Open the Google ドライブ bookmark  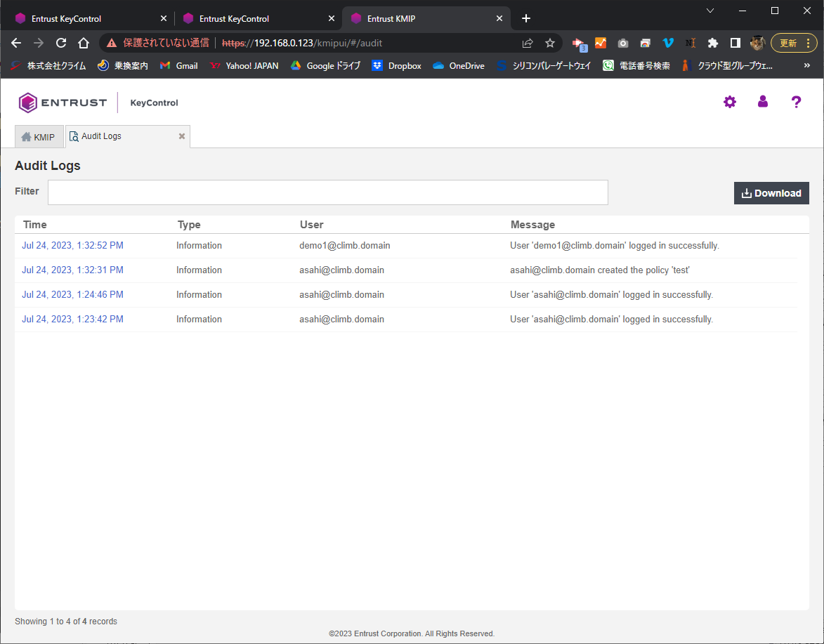[x=327, y=65]
